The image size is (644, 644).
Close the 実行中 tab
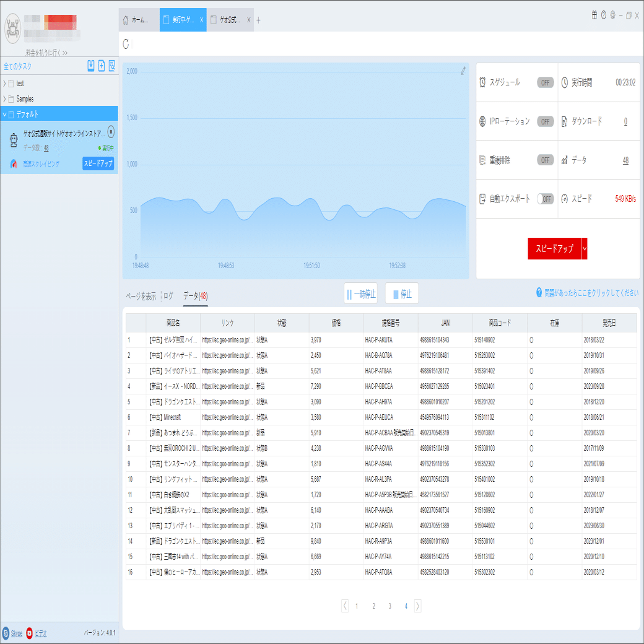(x=201, y=20)
